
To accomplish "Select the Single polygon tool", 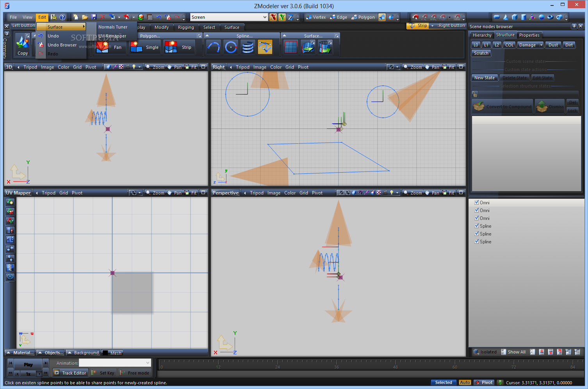I will pos(144,47).
